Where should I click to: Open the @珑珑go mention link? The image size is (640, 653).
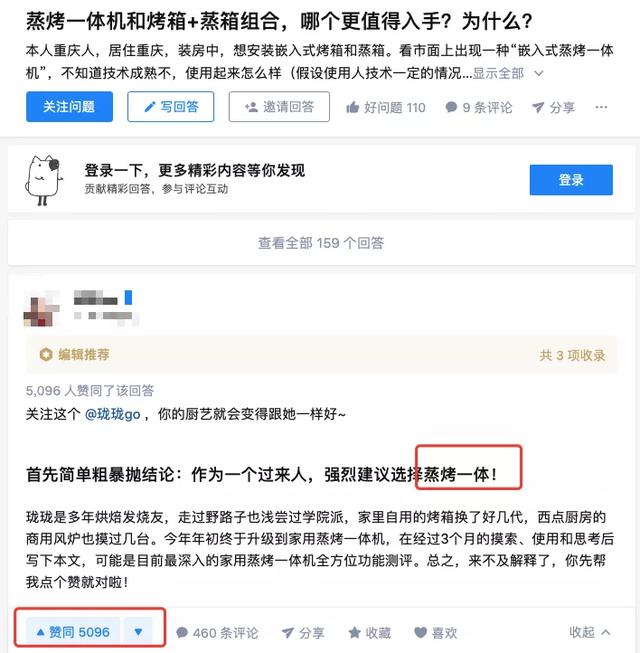click(x=112, y=414)
